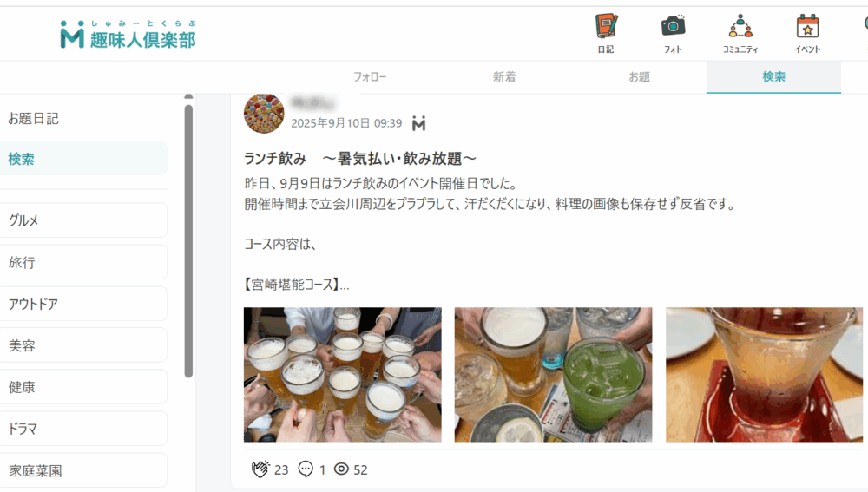868x492 pixels.
Task: Click the comment bubble icon
Action: coord(306,469)
